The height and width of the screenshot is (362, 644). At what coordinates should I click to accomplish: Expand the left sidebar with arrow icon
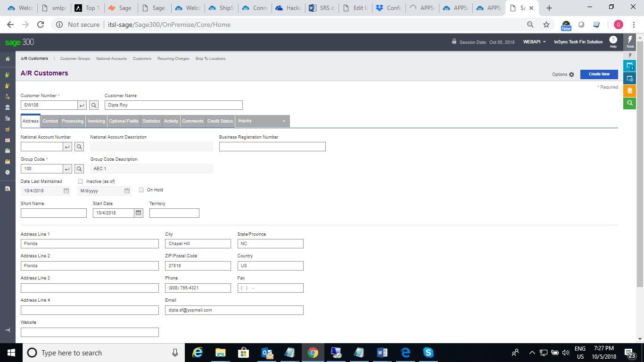[8, 330]
